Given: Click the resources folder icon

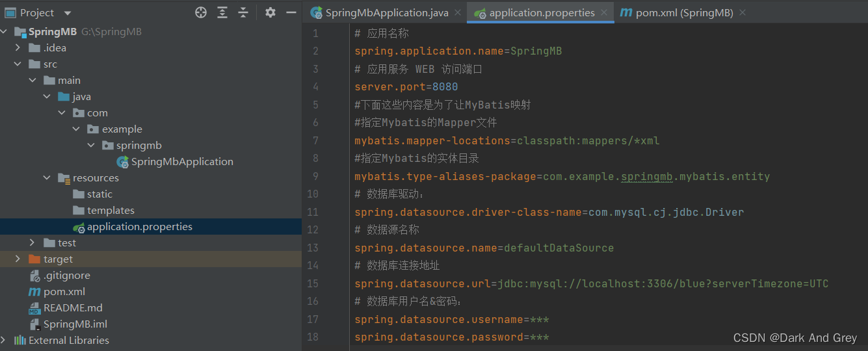Looking at the screenshot, I should [x=64, y=178].
